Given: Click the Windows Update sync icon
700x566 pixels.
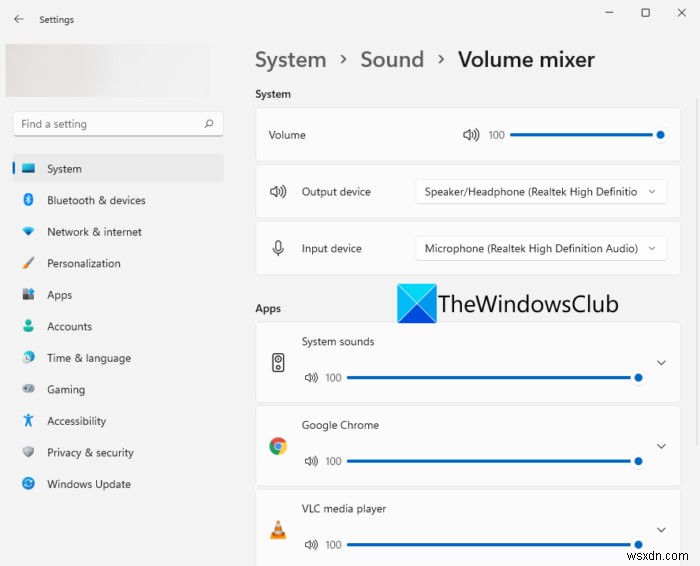Looking at the screenshot, I should pos(28,483).
